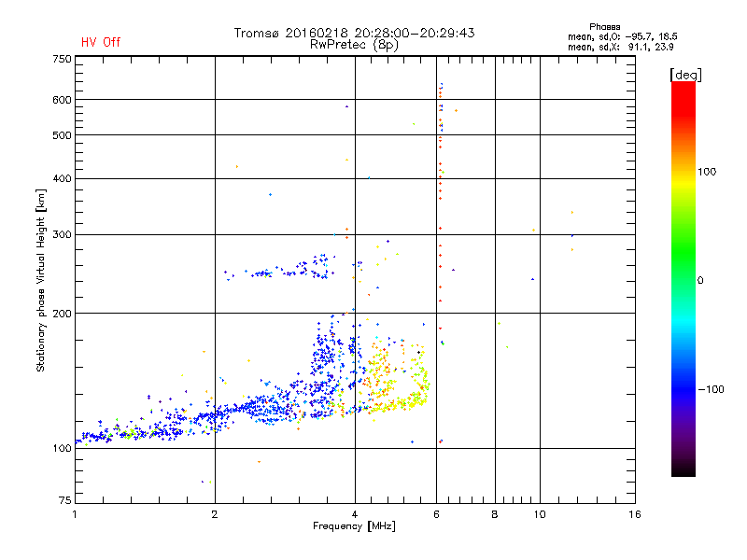
Task: Click the black data point near 5.5 MHz
Action: pos(418,353)
